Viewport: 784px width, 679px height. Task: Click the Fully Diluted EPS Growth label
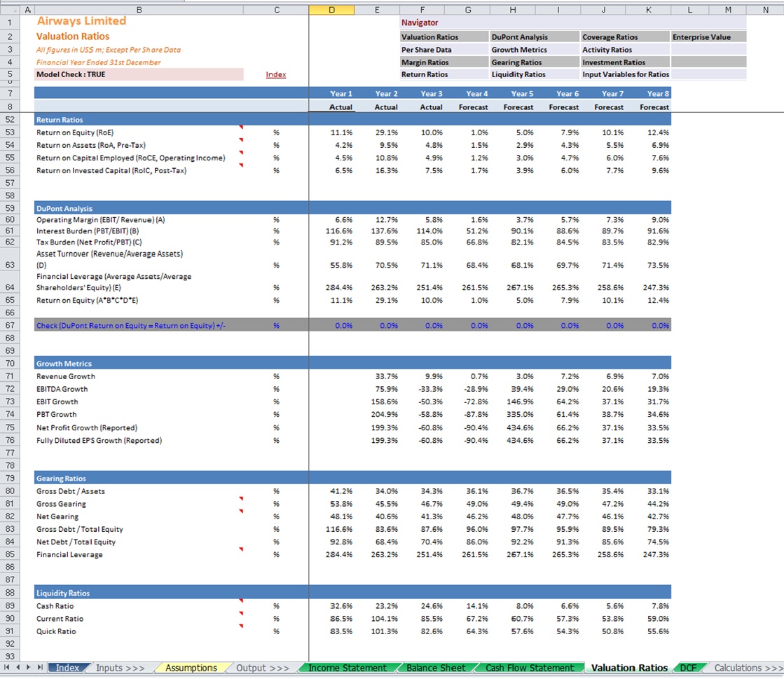99,441
